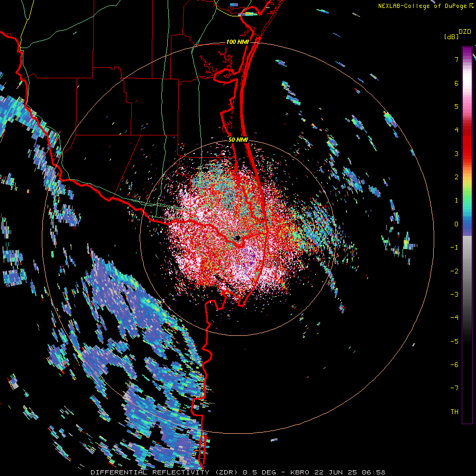Click the 4 value on color scale
The height and width of the screenshot is (476, 476).
point(456,130)
